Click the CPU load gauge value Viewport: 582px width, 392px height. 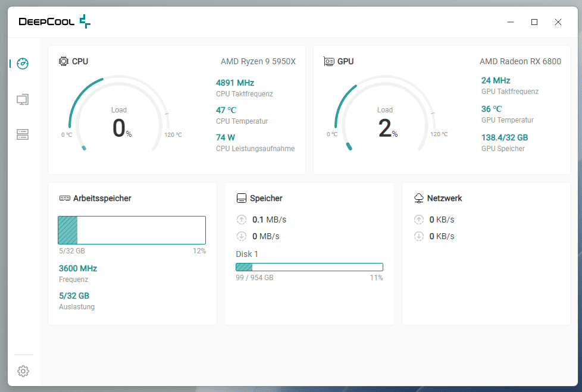122,128
